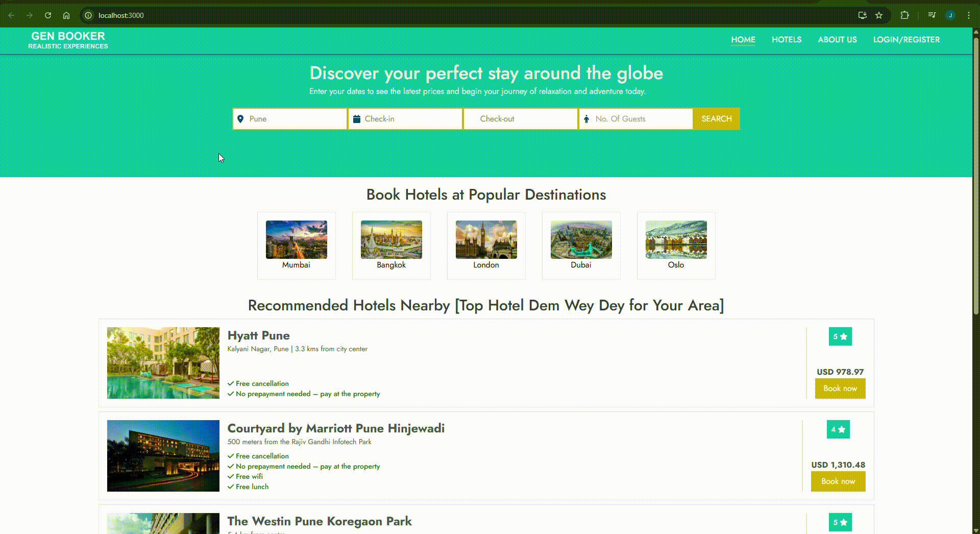Open the browser extensions puzzle icon
Screen dimensions: 980x534
[x=904, y=15]
